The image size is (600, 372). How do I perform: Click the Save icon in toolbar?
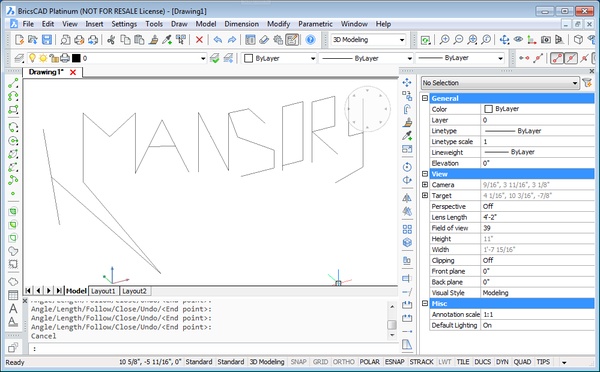tap(47, 39)
